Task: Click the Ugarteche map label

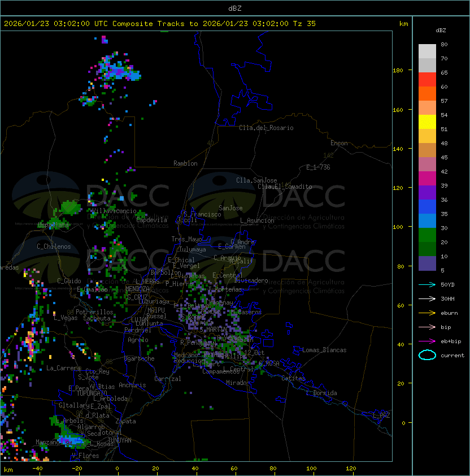Action: point(140,358)
